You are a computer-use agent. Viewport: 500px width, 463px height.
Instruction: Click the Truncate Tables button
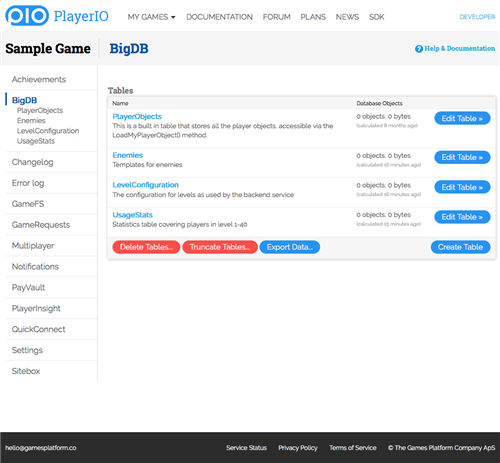220,247
